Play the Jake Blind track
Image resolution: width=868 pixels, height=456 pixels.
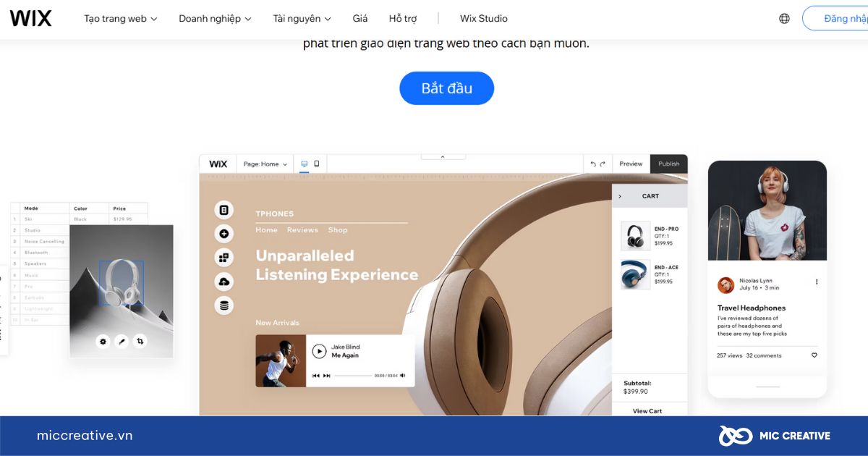319,351
